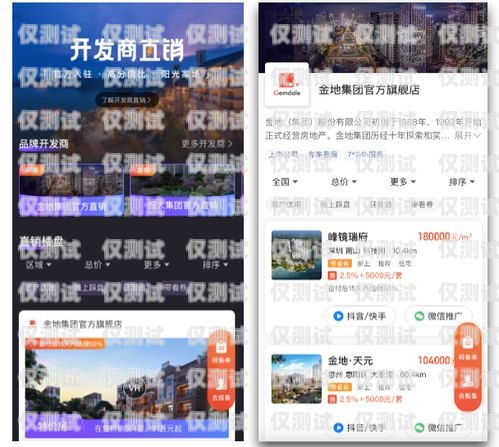The height and width of the screenshot is (447, 499).
Task: Open 金地集团官方旗舰店 card header on dark screen
Action: pos(127,324)
